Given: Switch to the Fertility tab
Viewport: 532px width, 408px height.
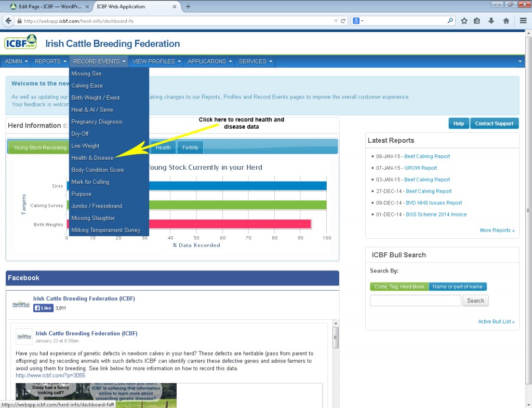Looking at the screenshot, I should click(190, 147).
